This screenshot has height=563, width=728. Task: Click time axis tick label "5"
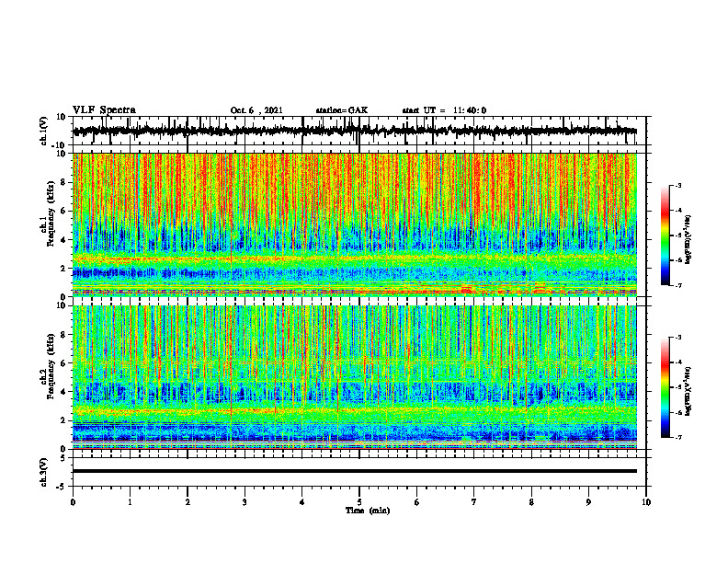(x=359, y=502)
